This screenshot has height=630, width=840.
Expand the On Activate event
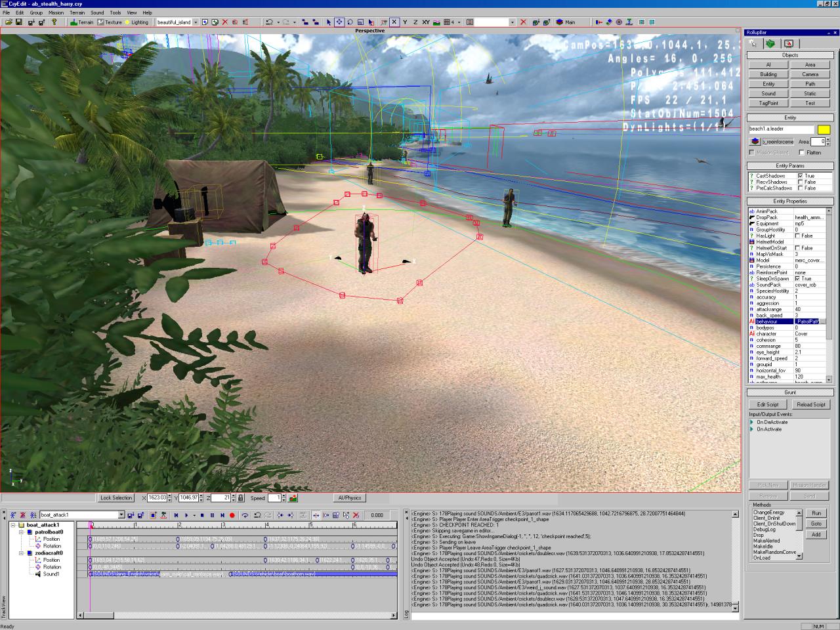pyautogui.click(x=752, y=429)
